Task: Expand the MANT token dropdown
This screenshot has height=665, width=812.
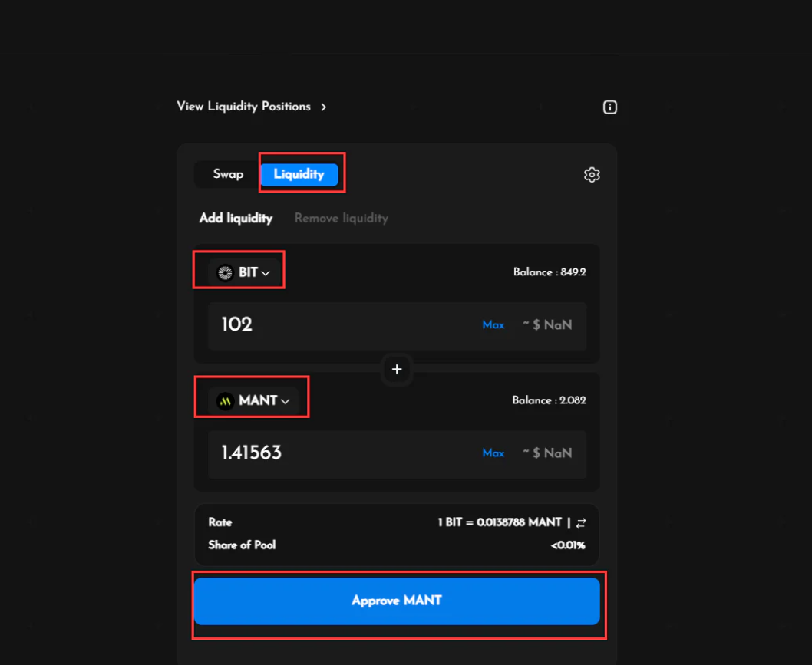Action: [253, 400]
